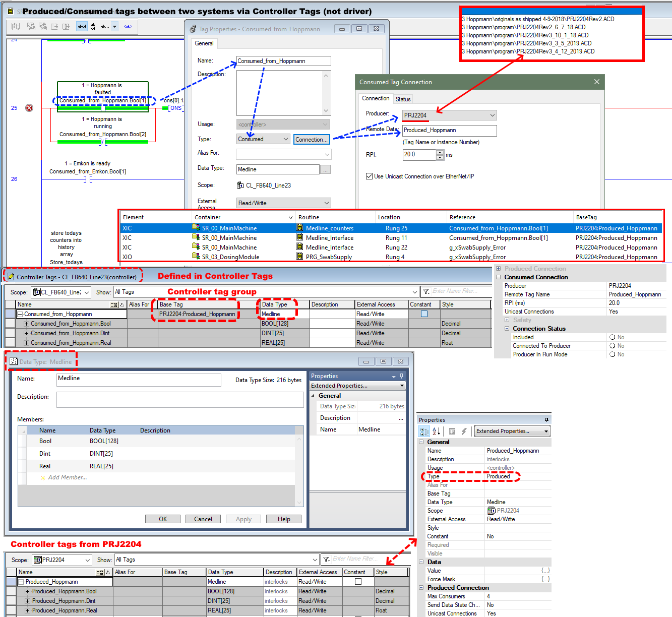Click the Connection... button

[312, 140]
